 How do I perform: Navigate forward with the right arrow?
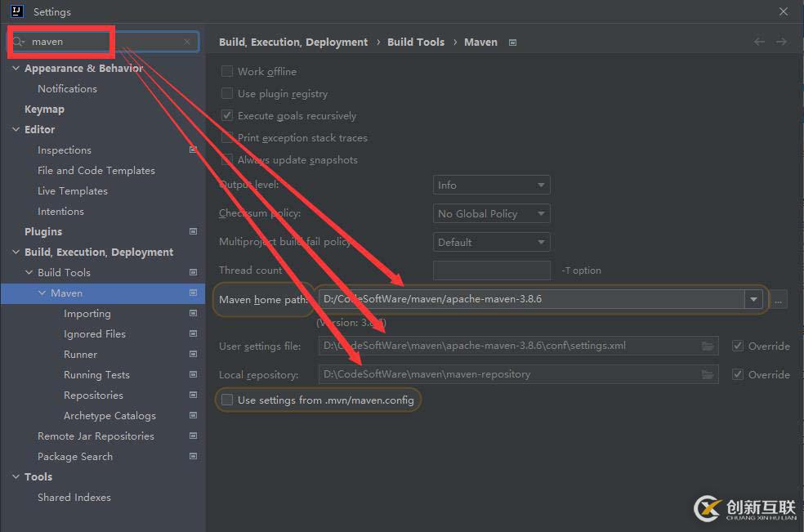point(782,42)
